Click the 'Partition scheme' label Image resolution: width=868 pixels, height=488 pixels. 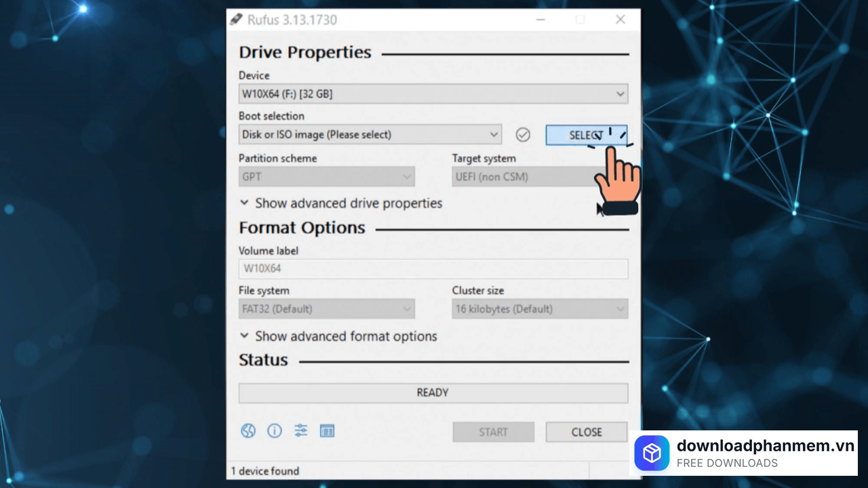pos(277,158)
